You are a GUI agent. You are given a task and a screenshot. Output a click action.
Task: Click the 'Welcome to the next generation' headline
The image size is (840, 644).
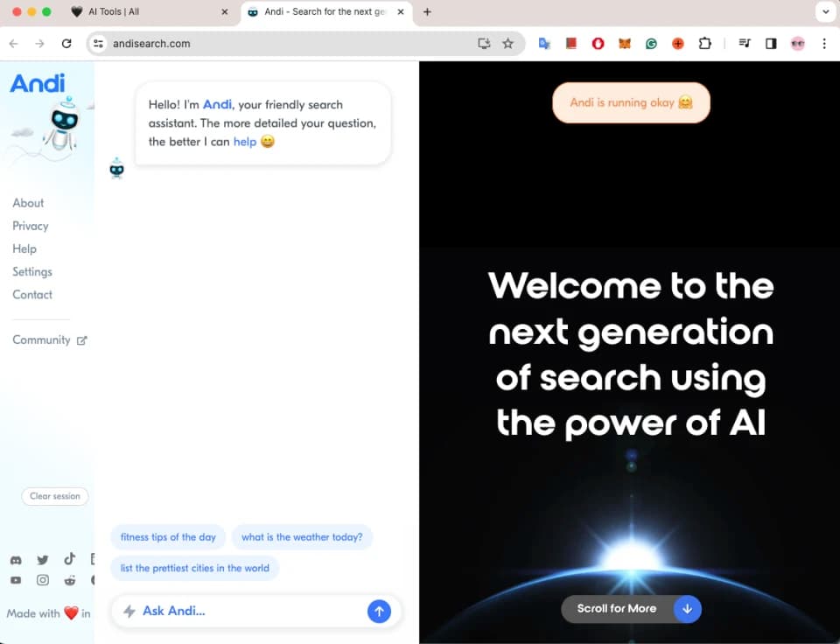click(631, 354)
